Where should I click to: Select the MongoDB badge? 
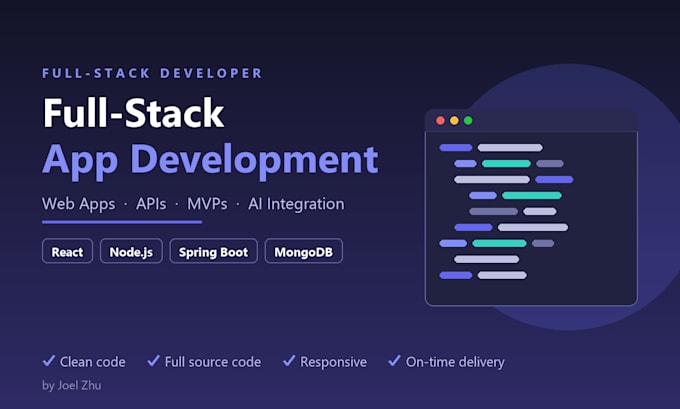point(304,251)
